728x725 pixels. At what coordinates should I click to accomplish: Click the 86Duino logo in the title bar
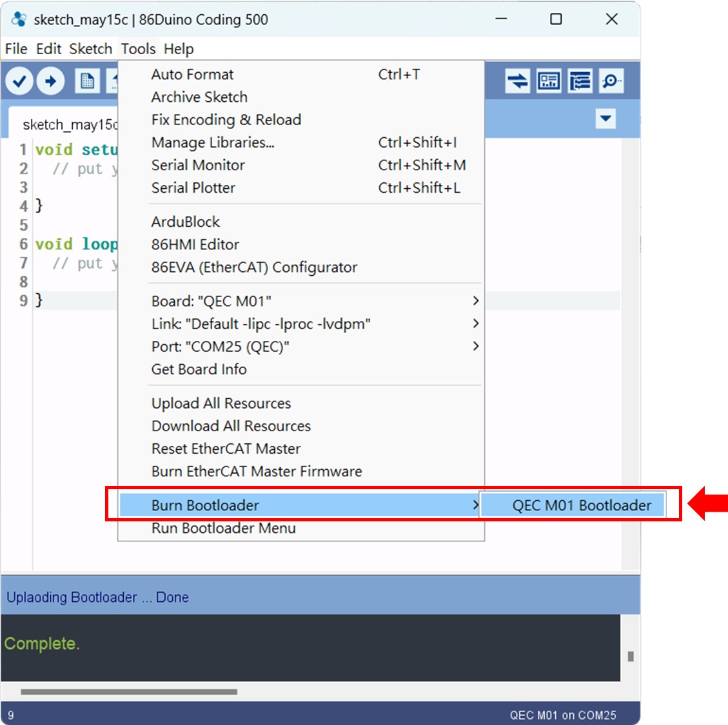coord(18,19)
